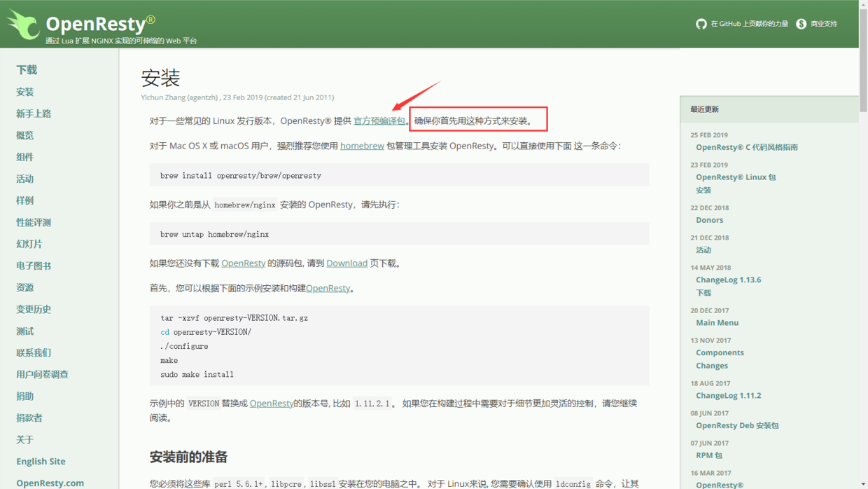868x489 pixels.
Task: Follow the 官方预编译包 link
Action: 379,120
